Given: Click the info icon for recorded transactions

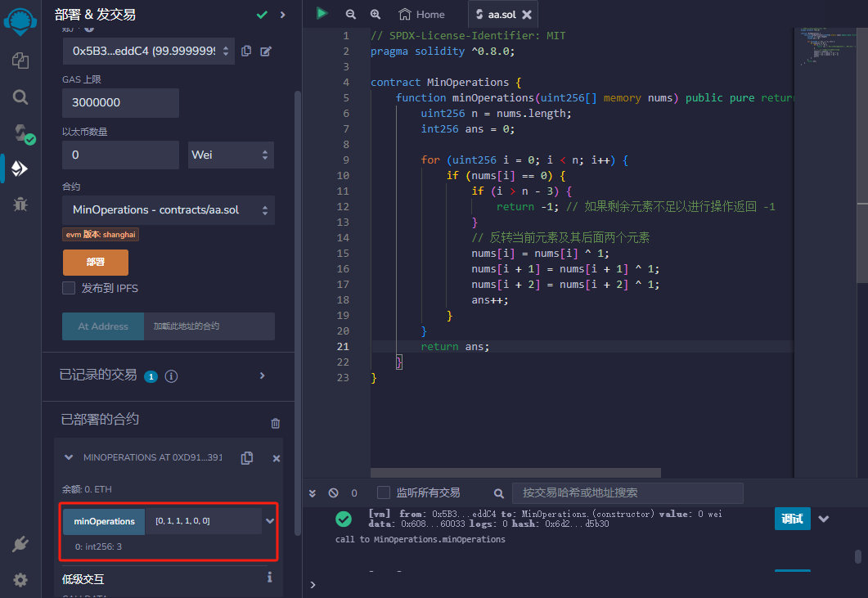Looking at the screenshot, I should point(172,376).
